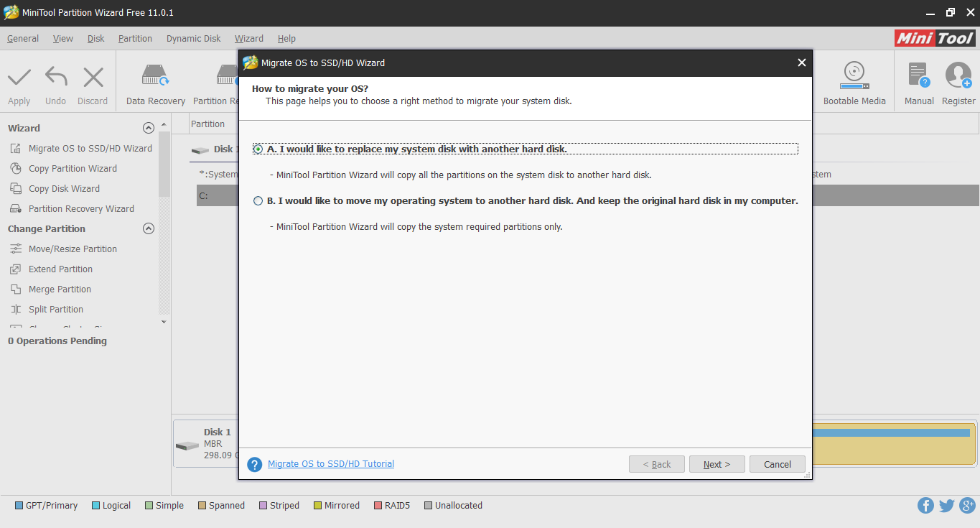
Task: Select the Move/Resize Partition tool
Action: (x=72, y=249)
